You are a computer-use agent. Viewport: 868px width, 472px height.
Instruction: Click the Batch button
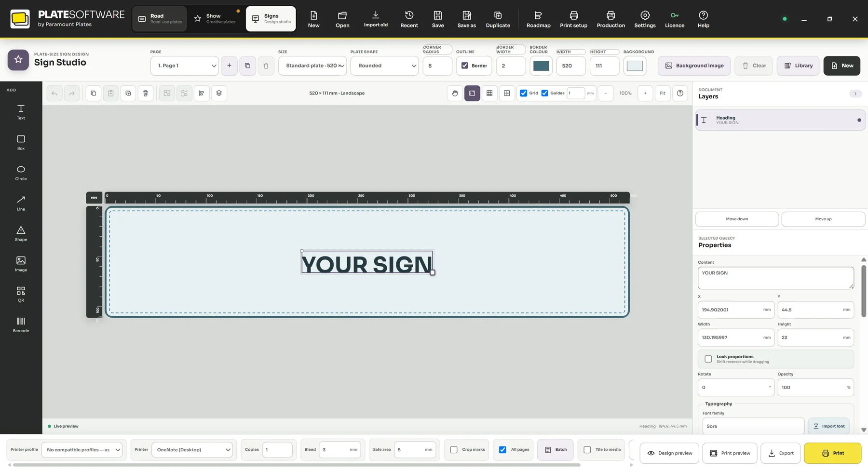coord(556,450)
